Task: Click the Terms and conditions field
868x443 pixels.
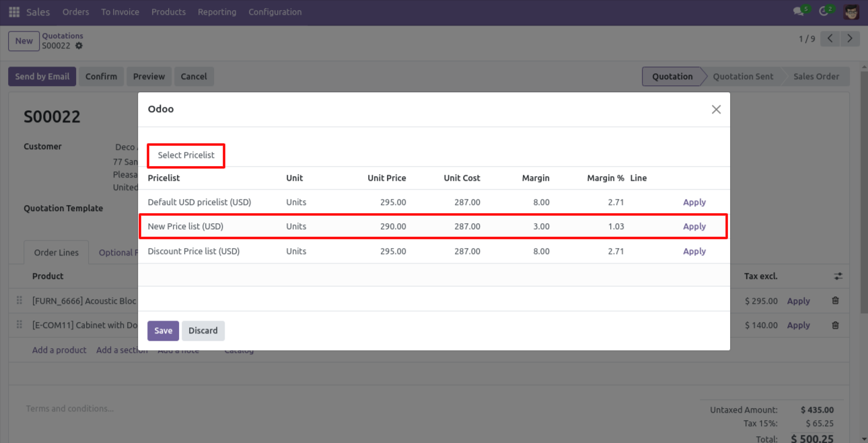Action: 70,409
